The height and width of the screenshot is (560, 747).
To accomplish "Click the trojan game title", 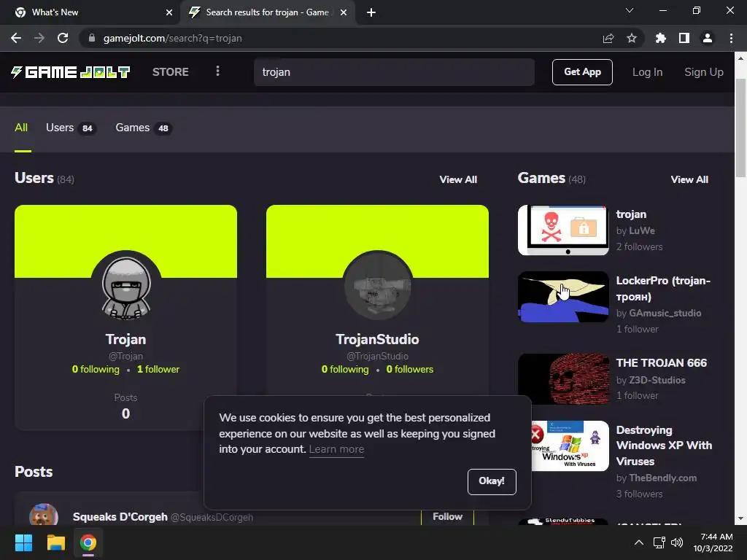I will coord(631,214).
